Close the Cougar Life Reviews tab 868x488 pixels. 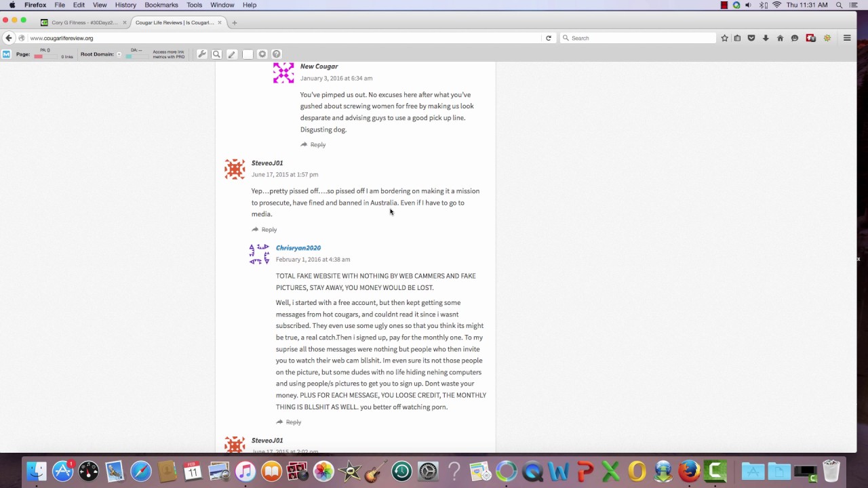(220, 22)
